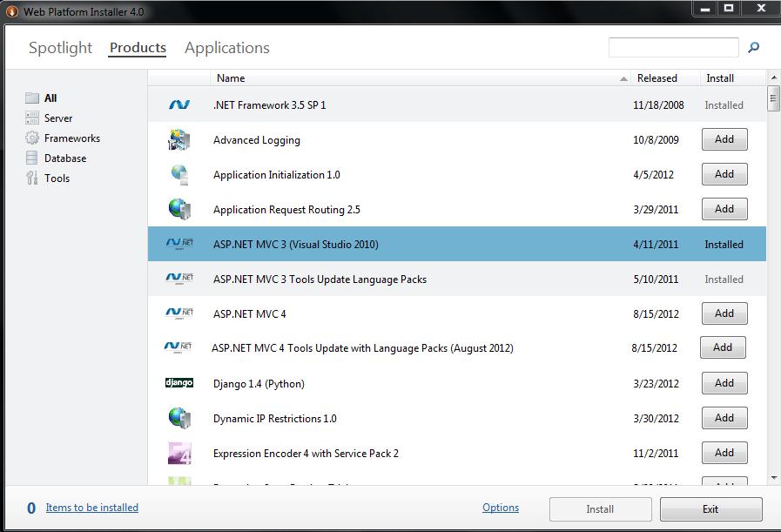The width and height of the screenshot is (781, 532).
Task: Click scrollbar up arrow in product list
Action: pos(773,77)
